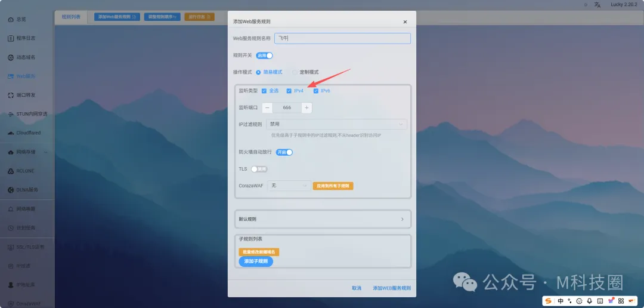Open the Sogou soft keyboard
644x308 pixels.
click(600, 301)
